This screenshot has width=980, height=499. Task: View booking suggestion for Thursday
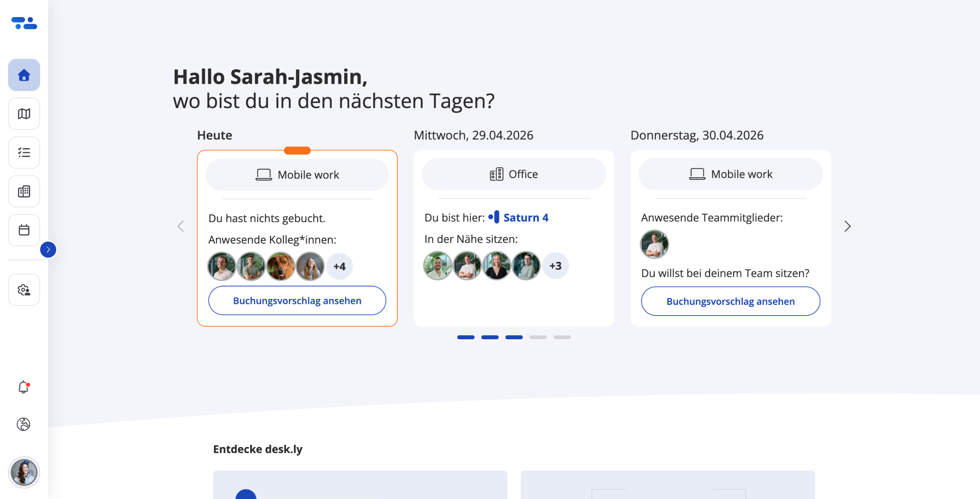(x=730, y=301)
